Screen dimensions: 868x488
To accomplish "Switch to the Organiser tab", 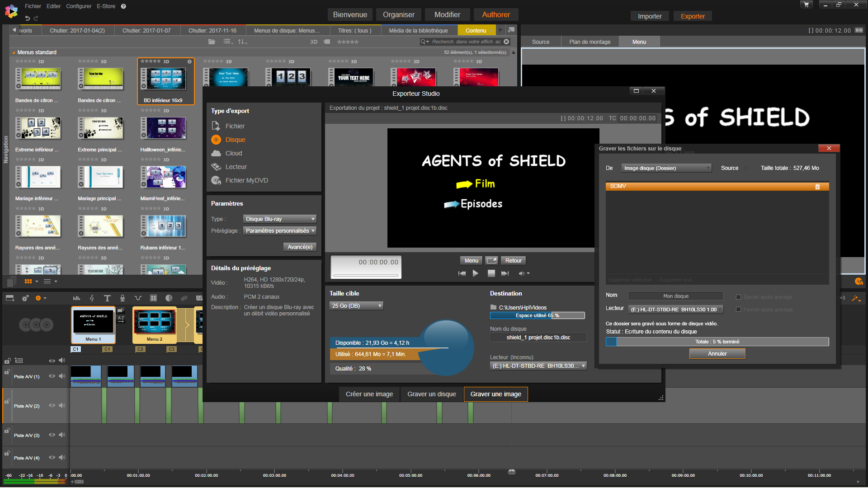I will (x=399, y=15).
